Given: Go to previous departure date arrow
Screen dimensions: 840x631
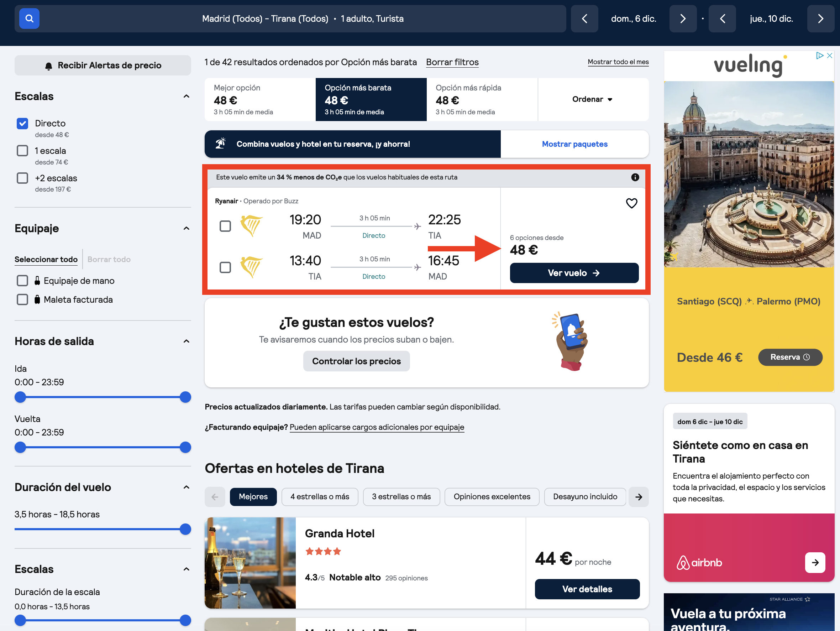Looking at the screenshot, I should click(584, 19).
